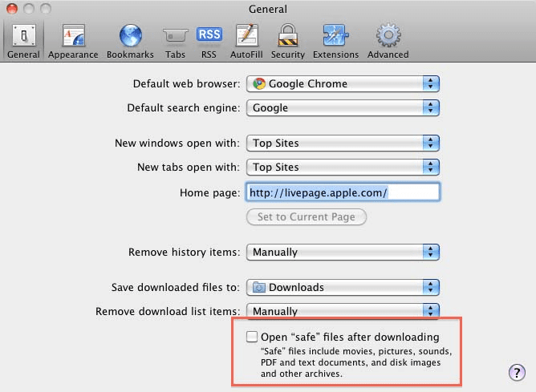The height and width of the screenshot is (392, 536).
Task: Open the New windows open with dropdown
Action: pos(343,143)
